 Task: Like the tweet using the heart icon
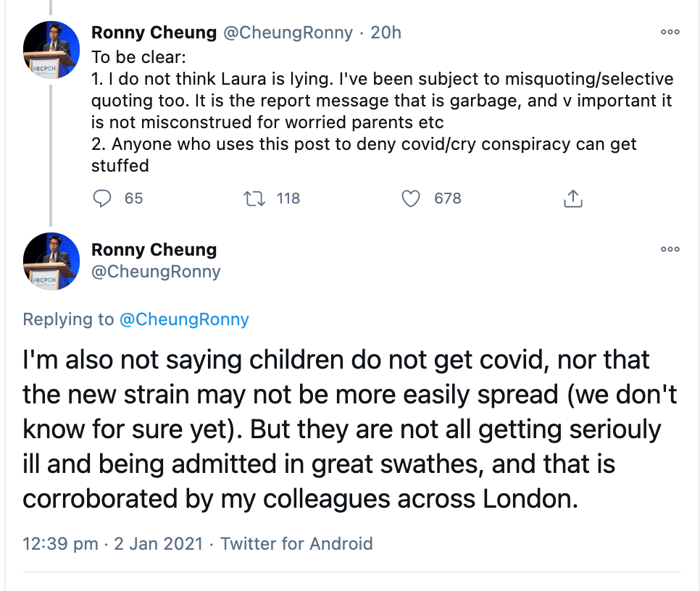pyautogui.click(x=411, y=198)
